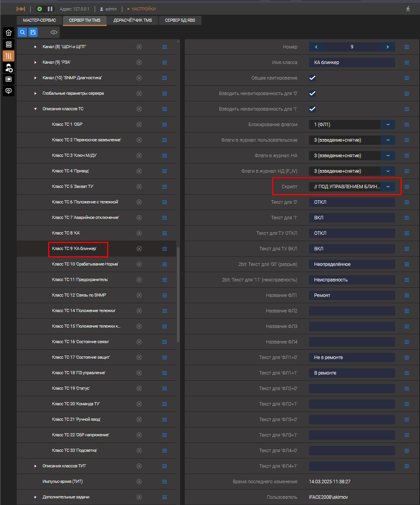Open the running person icon top right
Viewport: 420px width, 505px height.
[408, 9]
